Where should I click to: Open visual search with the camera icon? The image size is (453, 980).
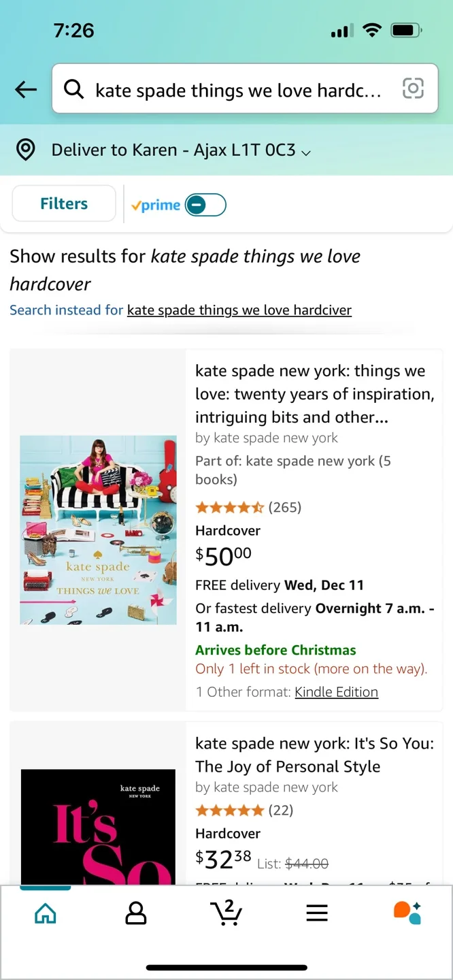[413, 88]
